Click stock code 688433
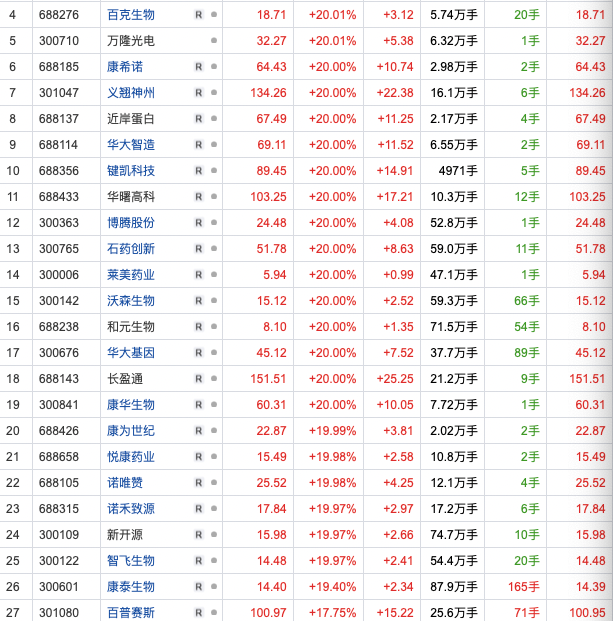613x621 pixels. click(59, 197)
